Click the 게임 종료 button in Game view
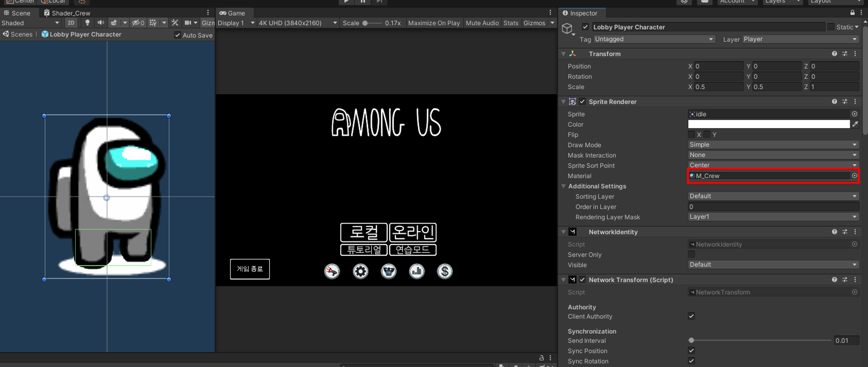 250,269
